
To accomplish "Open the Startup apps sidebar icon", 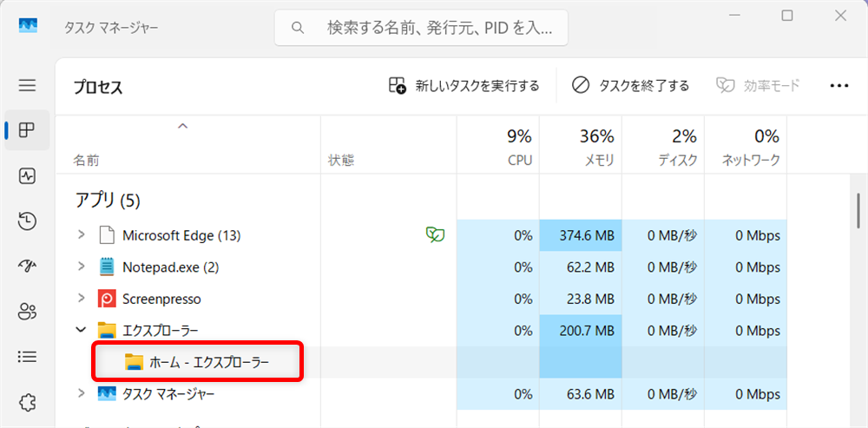I will coord(27,267).
